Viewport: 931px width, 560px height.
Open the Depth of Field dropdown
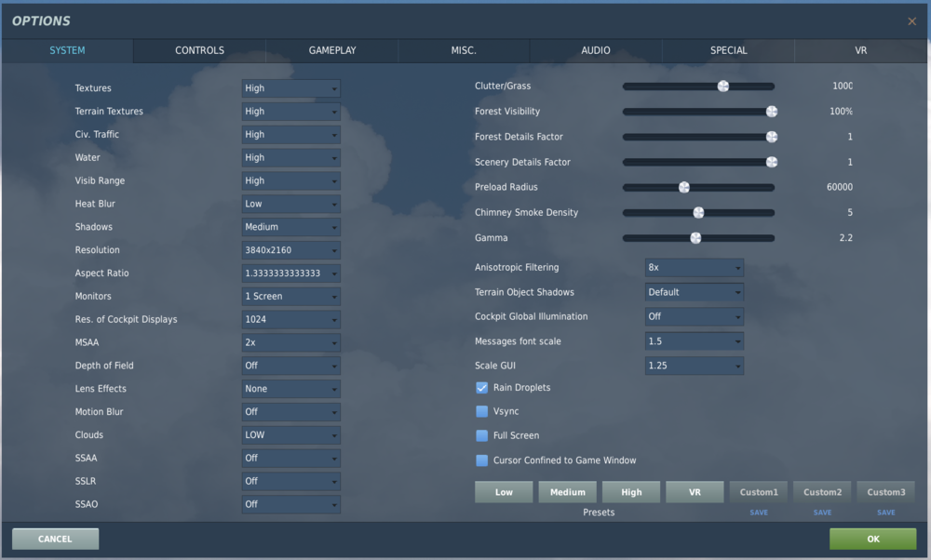click(290, 366)
